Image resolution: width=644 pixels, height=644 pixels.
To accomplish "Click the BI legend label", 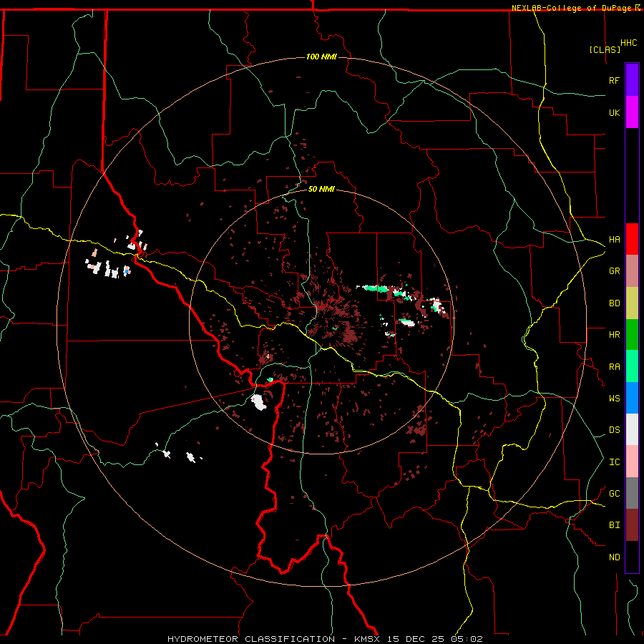I will click(x=614, y=525).
